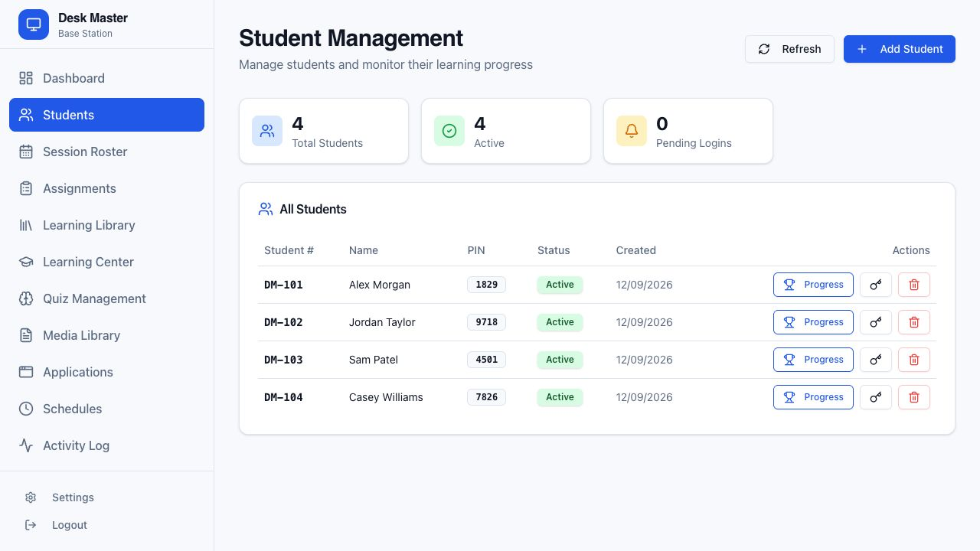The width and height of the screenshot is (980, 551).
Task: Click Logout
Action: [x=106, y=525]
